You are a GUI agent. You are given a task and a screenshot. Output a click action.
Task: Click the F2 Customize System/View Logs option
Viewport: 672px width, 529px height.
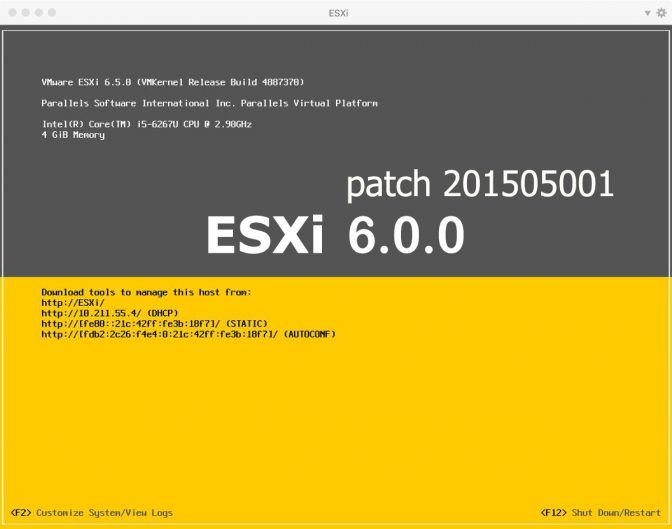click(92, 513)
